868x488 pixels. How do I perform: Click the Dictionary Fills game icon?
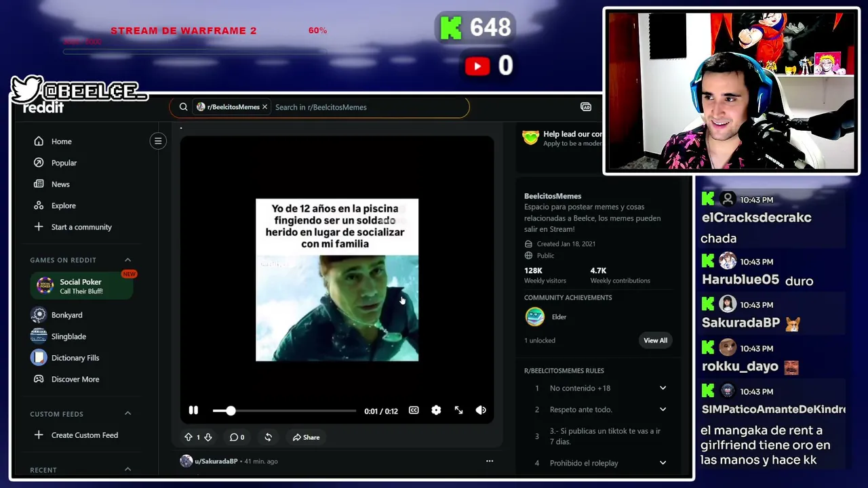(39, 358)
